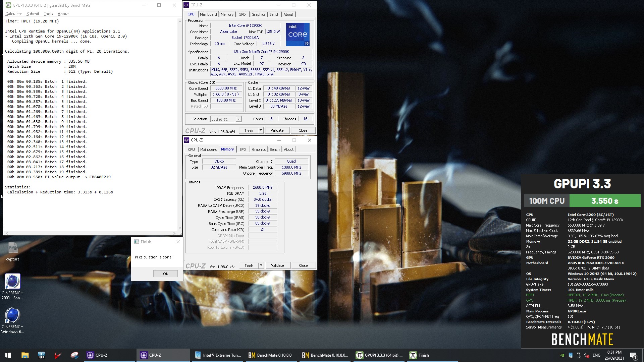Click OK in the Finish dialog

click(165, 274)
